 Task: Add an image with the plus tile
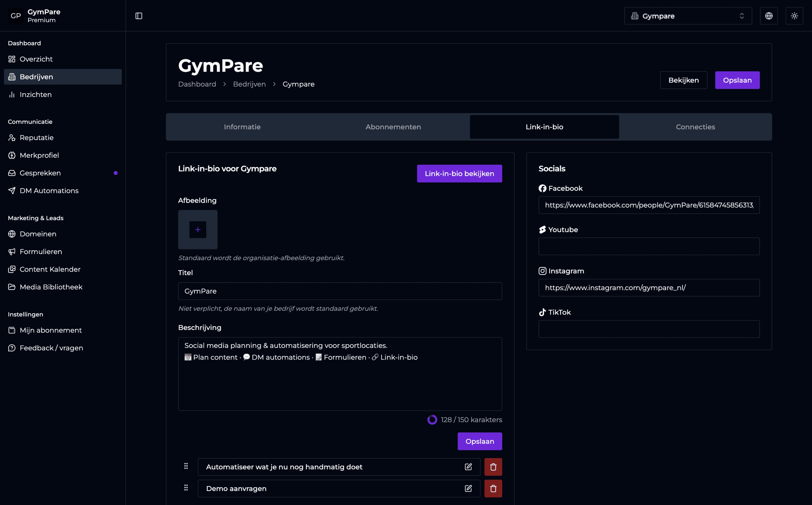click(198, 230)
